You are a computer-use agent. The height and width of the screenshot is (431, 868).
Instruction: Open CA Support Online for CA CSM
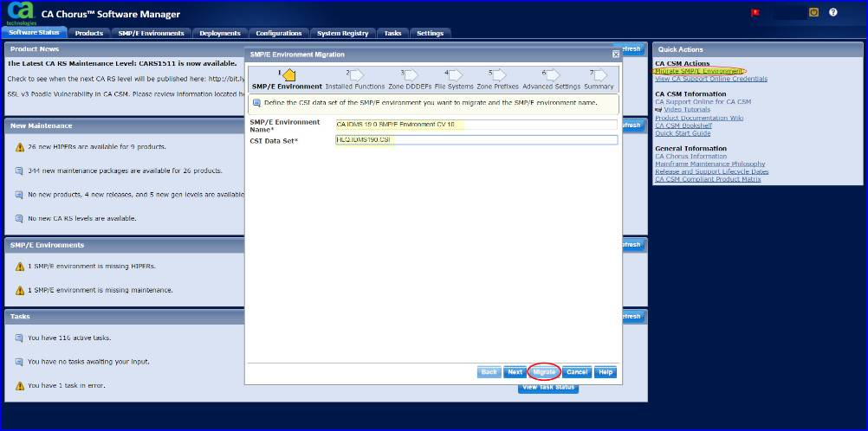703,102
